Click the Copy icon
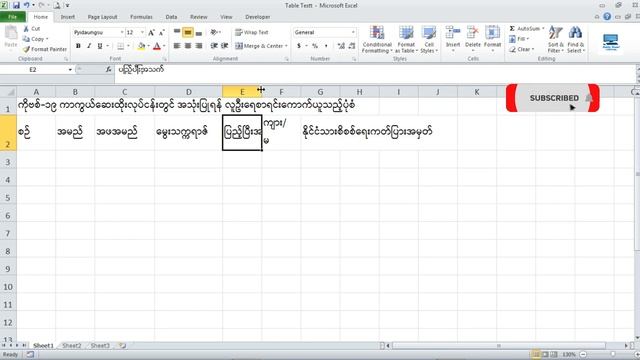The width and height of the screenshot is (640, 360). tap(27, 39)
